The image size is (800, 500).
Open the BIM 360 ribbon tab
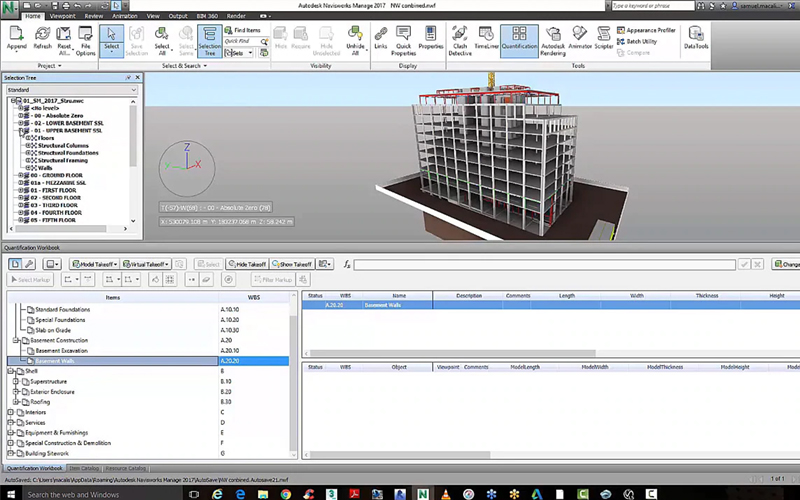pos(207,16)
